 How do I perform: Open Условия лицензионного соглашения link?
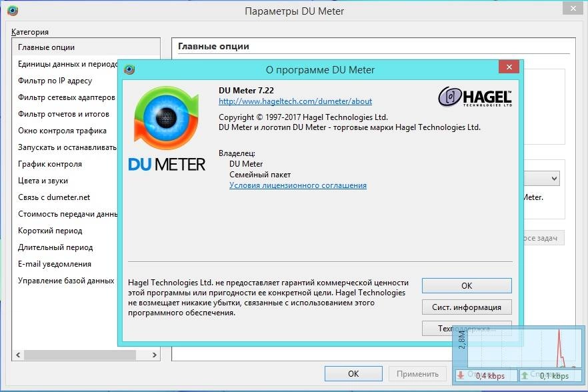[x=298, y=185]
